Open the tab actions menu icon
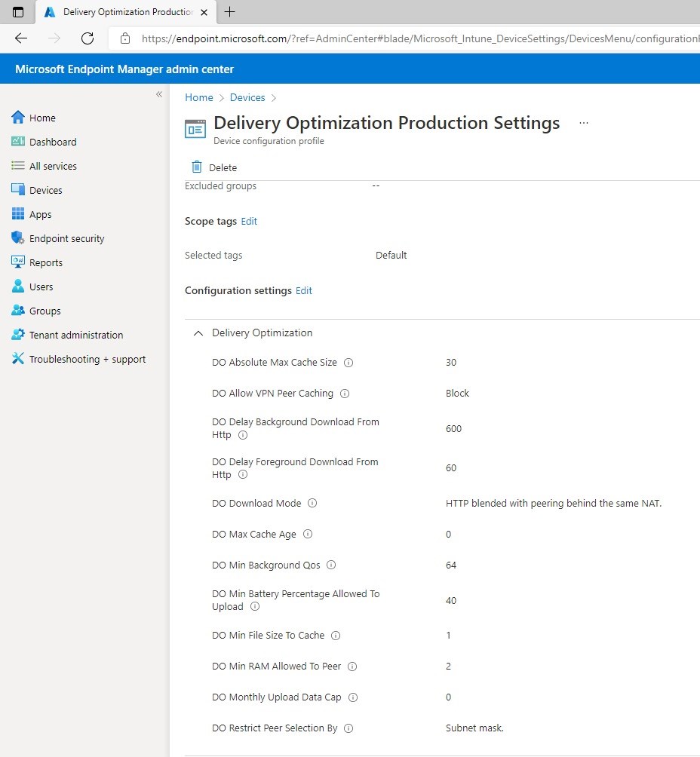Screen dimensions: 700x757 pos(18,12)
